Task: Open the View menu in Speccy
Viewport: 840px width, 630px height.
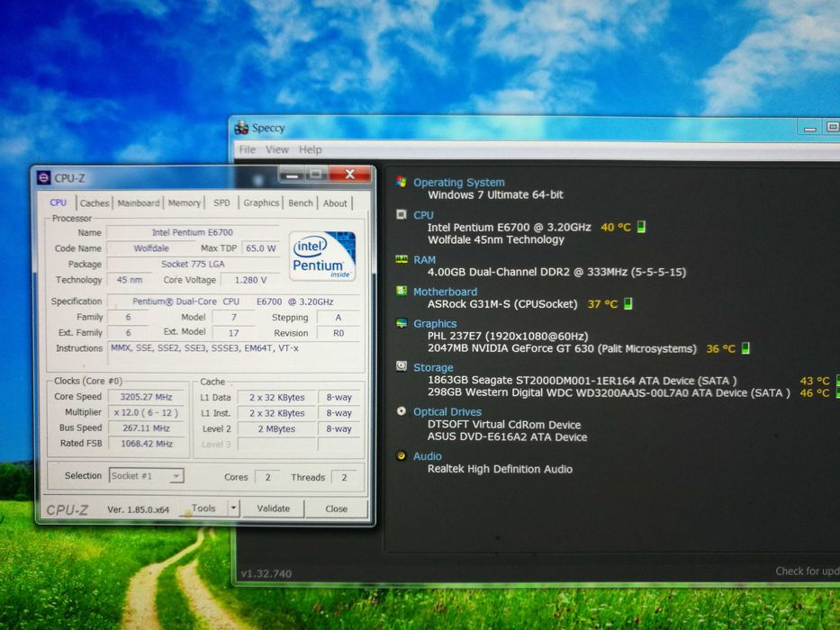Action: (277, 149)
